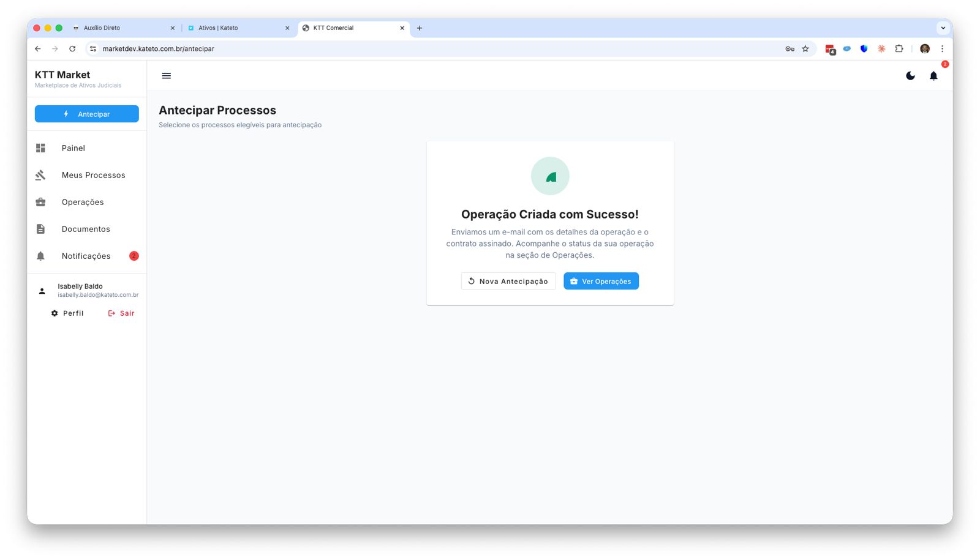Open Painel in the sidebar
The image size is (980, 560).
(73, 148)
